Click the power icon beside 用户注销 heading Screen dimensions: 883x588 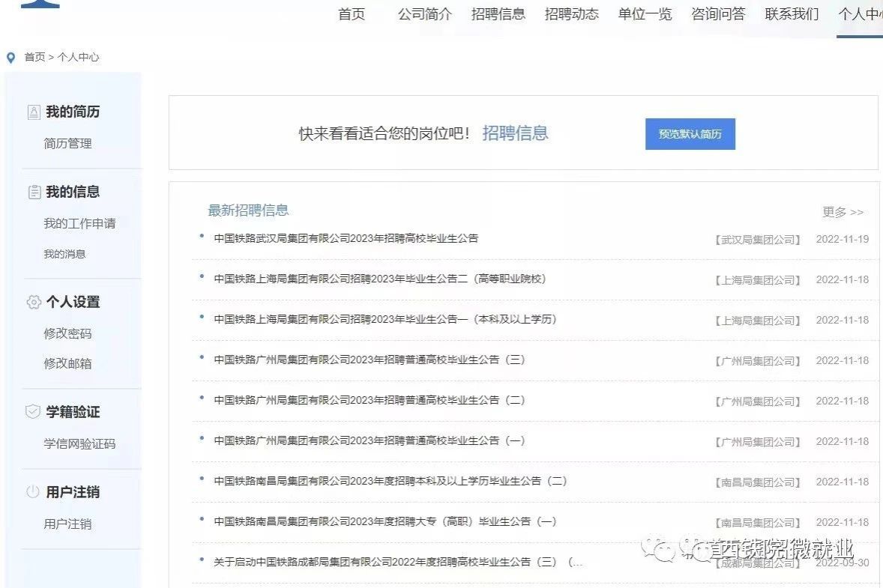pyautogui.click(x=33, y=492)
